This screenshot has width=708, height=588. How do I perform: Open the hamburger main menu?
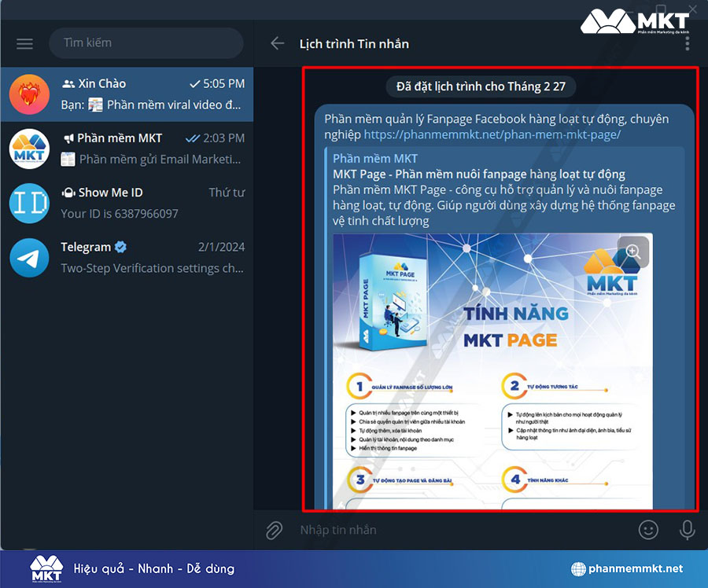(x=24, y=43)
